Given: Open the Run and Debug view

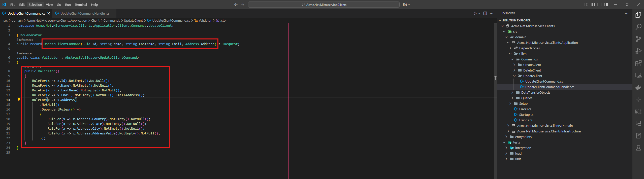Looking at the screenshot, I should [638, 51].
